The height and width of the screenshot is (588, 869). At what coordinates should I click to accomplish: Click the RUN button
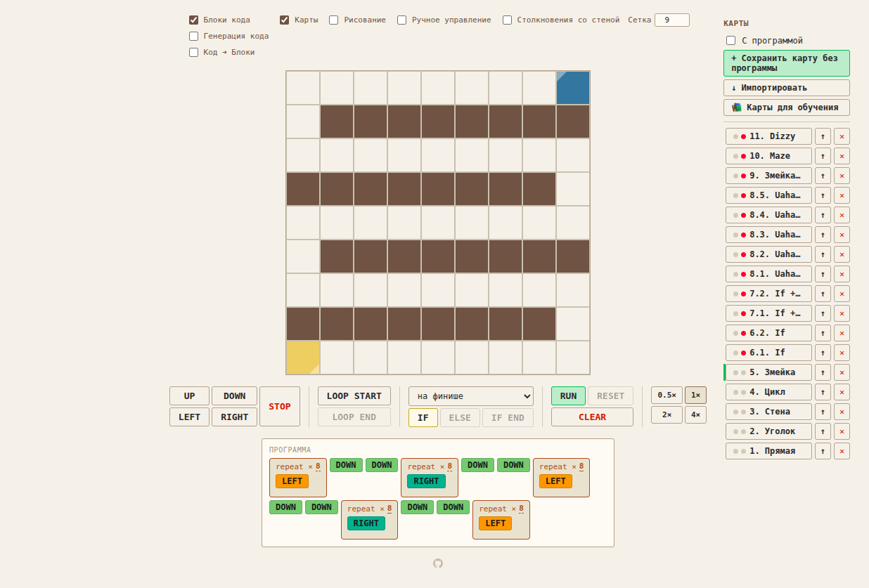pos(568,396)
